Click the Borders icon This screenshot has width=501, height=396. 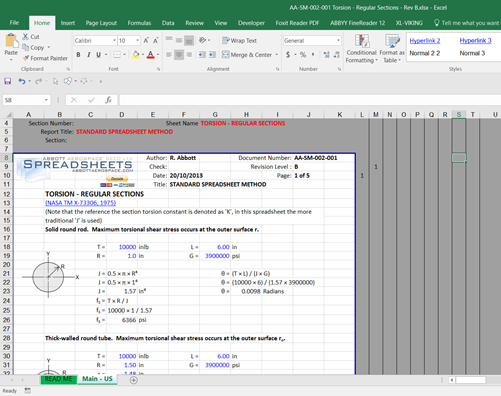(117, 55)
